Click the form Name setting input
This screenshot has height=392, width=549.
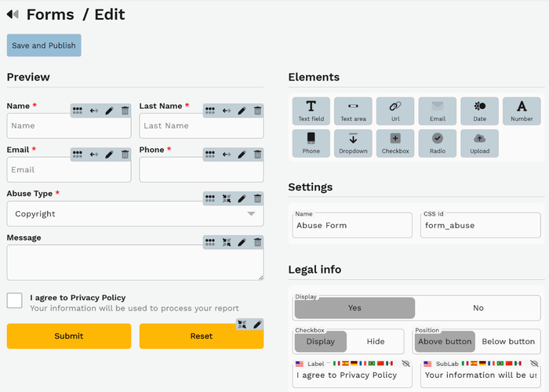pos(352,226)
